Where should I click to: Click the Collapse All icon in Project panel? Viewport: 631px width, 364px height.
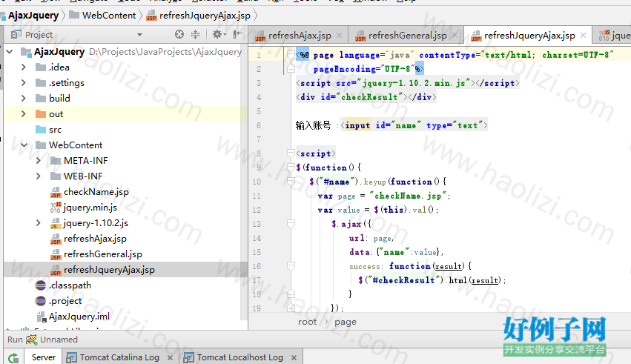195,35
